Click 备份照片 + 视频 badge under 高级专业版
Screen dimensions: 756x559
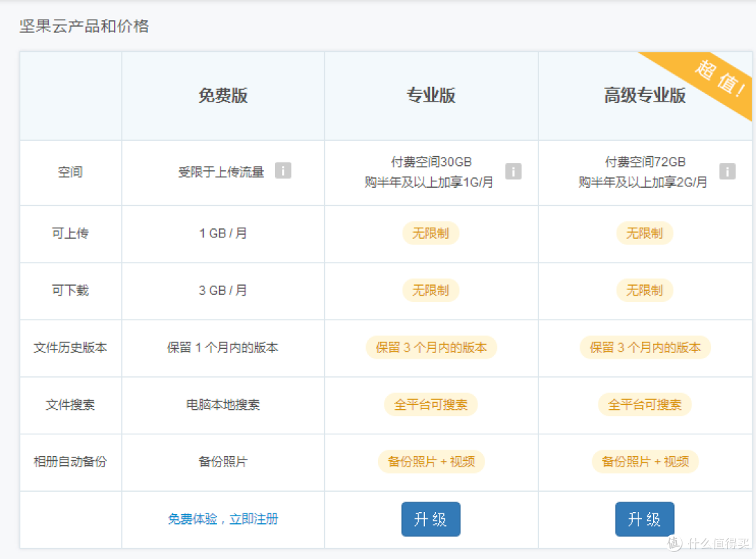pyautogui.click(x=645, y=462)
